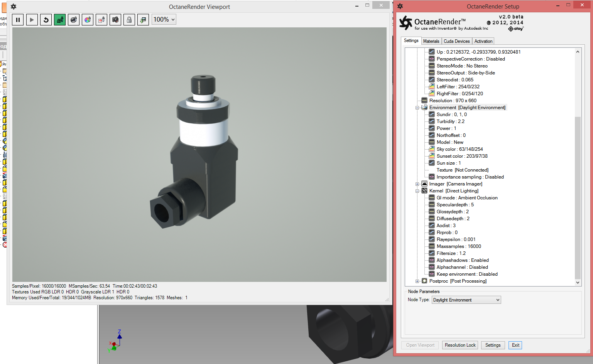
Task: Activate the white balance color-wheel picker
Action: click(88, 20)
